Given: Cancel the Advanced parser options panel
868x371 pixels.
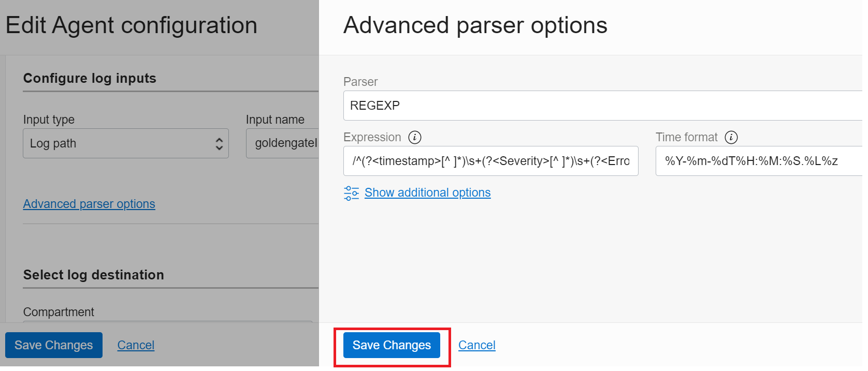Looking at the screenshot, I should click(476, 345).
